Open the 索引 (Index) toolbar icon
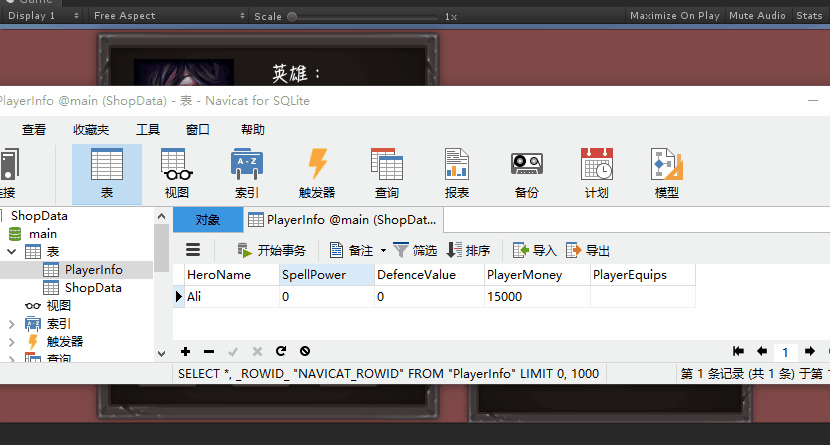The image size is (830, 445). [247, 174]
